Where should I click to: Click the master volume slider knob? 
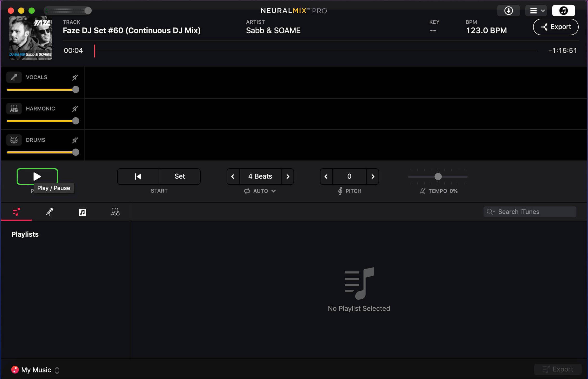pos(88,11)
